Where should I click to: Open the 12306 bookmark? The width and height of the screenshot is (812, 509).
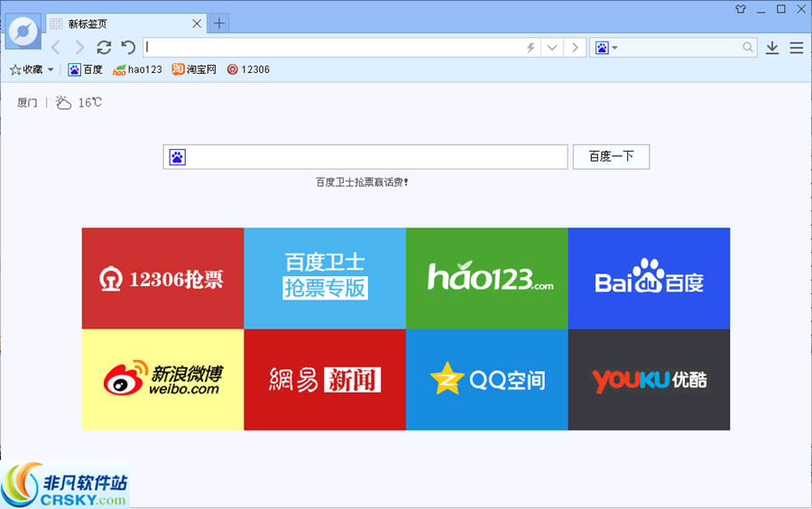tap(248, 69)
